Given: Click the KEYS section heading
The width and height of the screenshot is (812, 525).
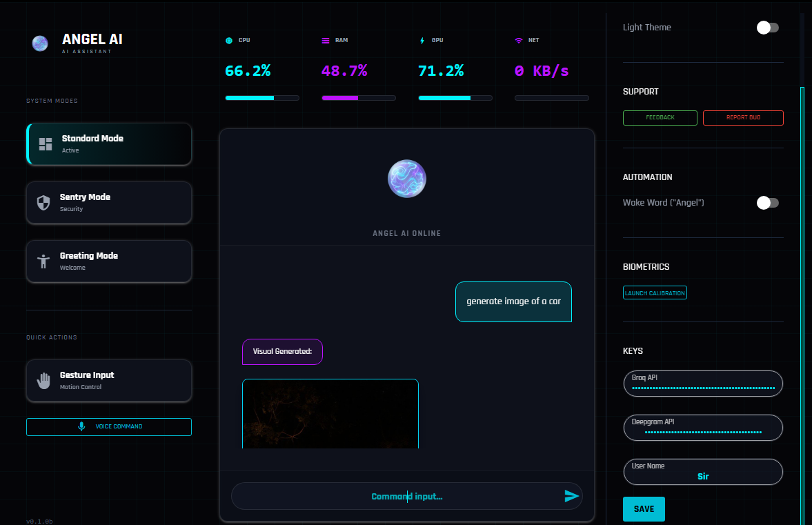Looking at the screenshot, I should (x=633, y=351).
